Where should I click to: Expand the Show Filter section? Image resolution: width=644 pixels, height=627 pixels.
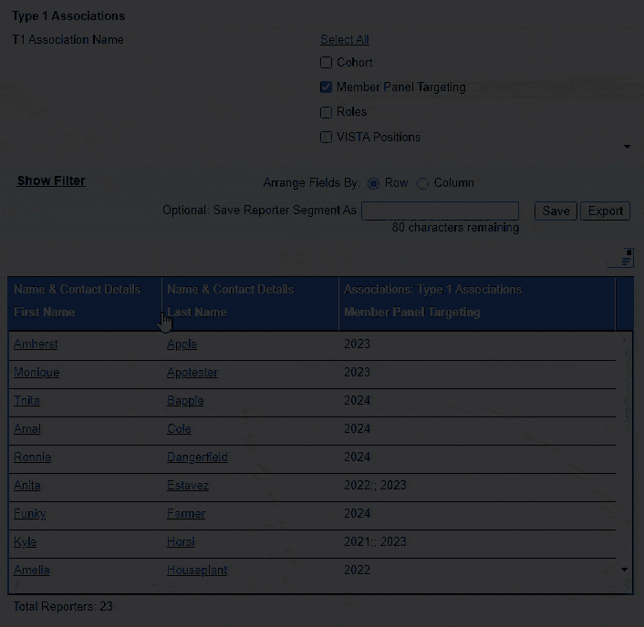pos(51,181)
